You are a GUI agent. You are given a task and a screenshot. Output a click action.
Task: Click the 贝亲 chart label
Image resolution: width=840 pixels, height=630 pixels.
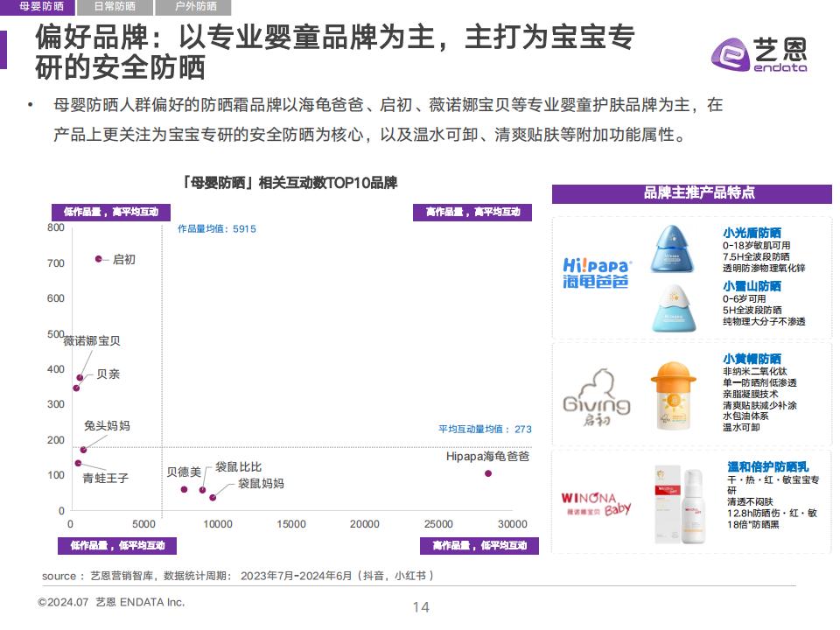pos(108,374)
